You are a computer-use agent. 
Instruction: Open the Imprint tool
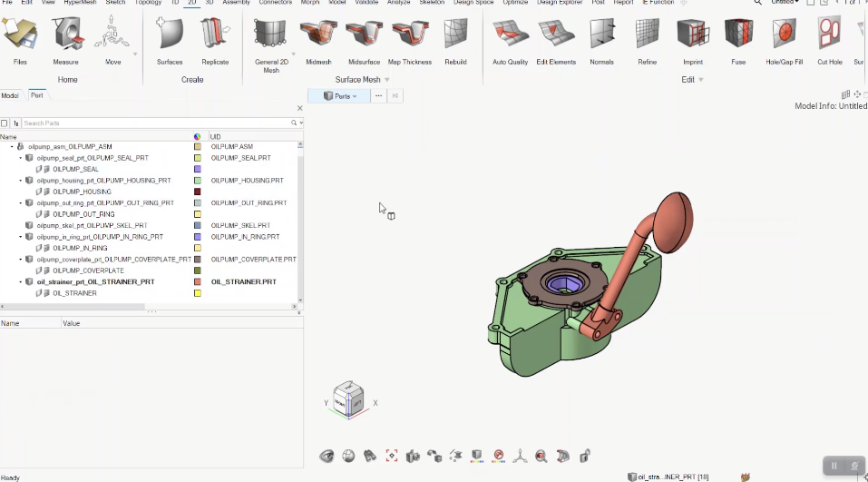click(x=693, y=42)
